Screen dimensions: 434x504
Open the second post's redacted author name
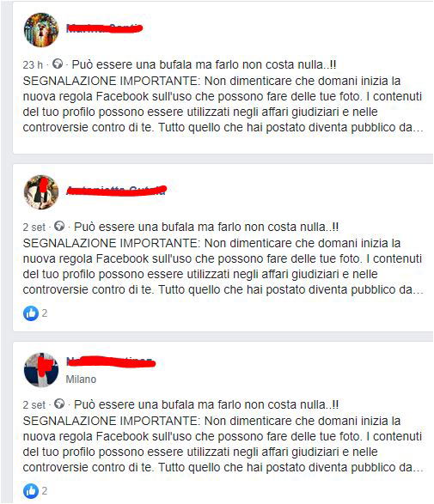tap(116, 191)
